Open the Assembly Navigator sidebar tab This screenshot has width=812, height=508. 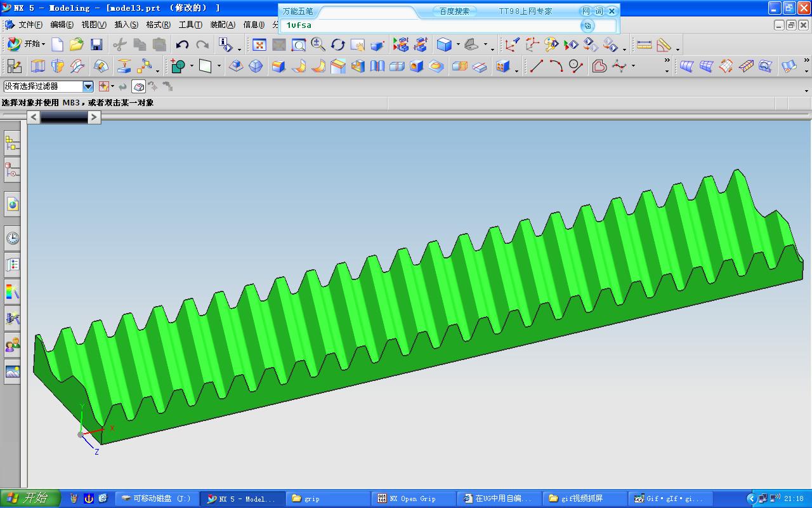[x=12, y=144]
